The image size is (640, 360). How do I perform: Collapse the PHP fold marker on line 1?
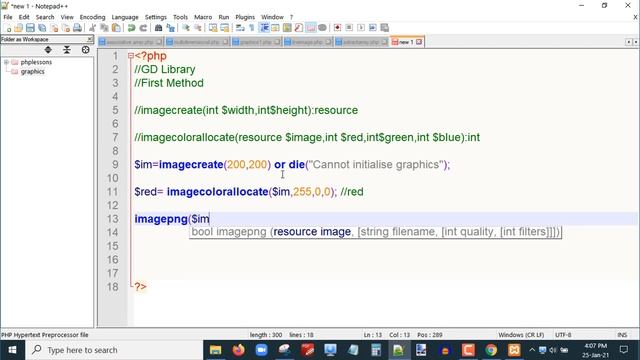[x=131, y=56]
